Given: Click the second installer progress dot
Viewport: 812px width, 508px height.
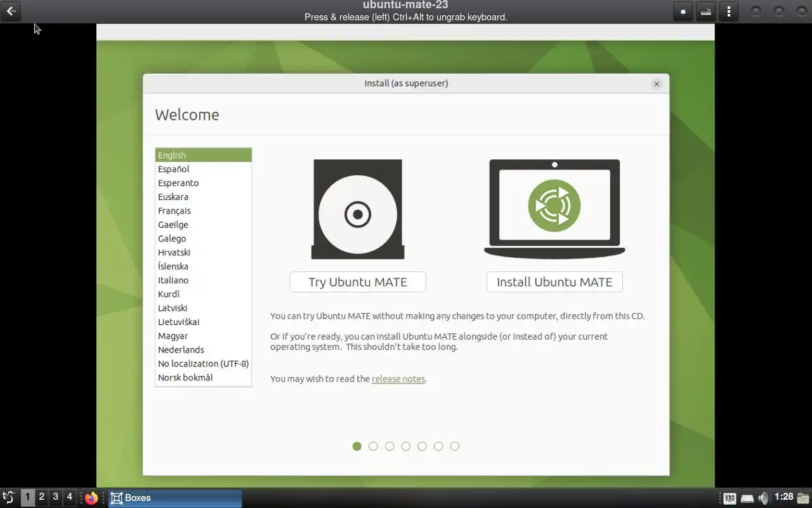Looking at the screenshot, I should [373, 446].
